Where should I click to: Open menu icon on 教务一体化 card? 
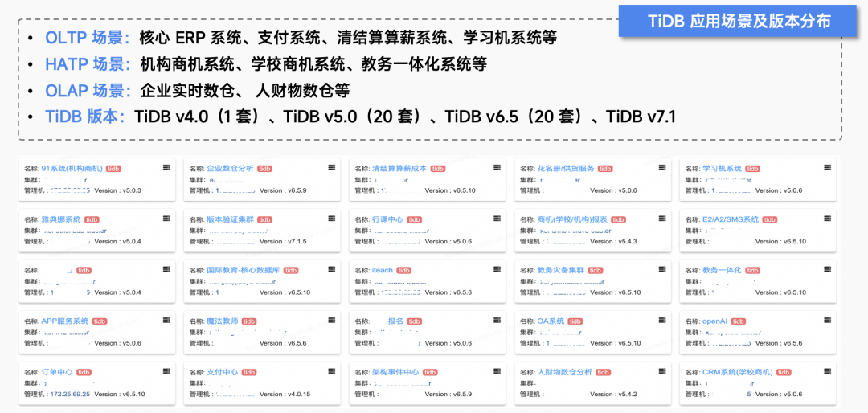tap(827, 269)
